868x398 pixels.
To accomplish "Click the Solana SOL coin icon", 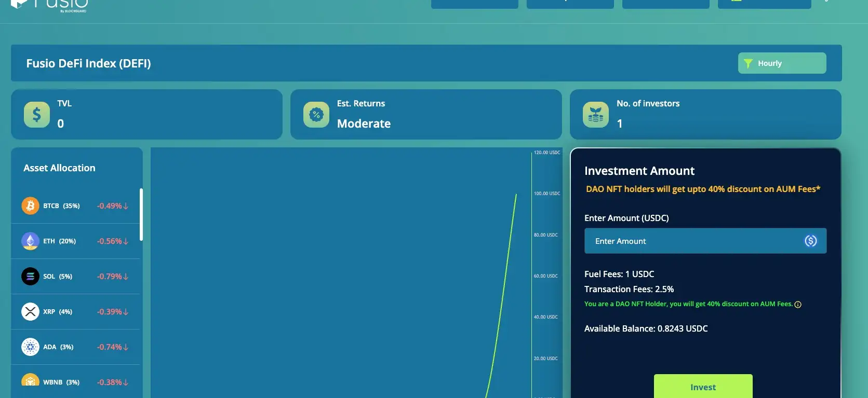I will coord(30,277).
